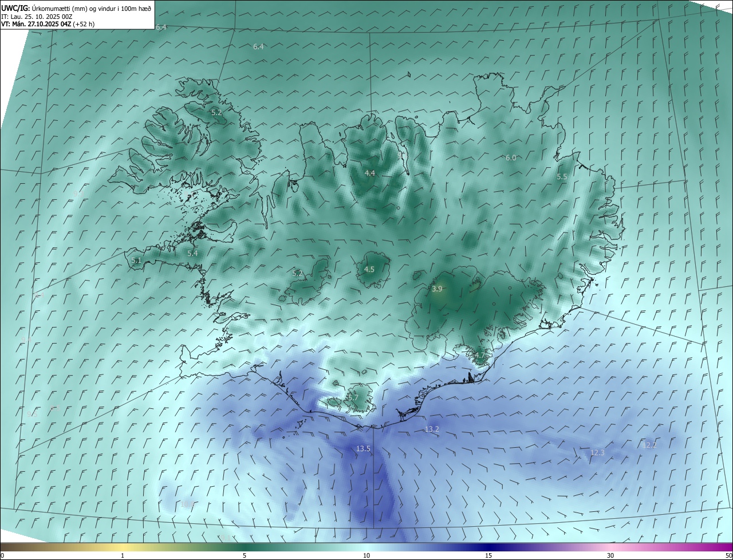
Task: Click the 4.7 value label near the coast
Action: coord(479,356)
